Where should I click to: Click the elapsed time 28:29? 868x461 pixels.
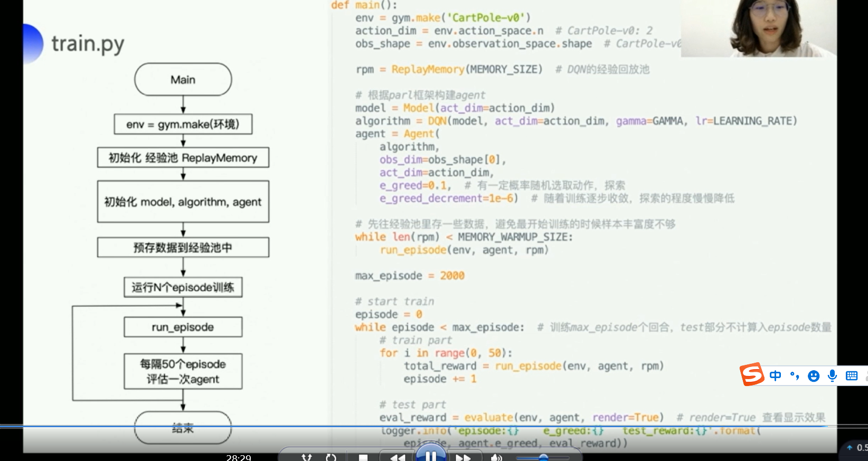[x=239, y=457]
